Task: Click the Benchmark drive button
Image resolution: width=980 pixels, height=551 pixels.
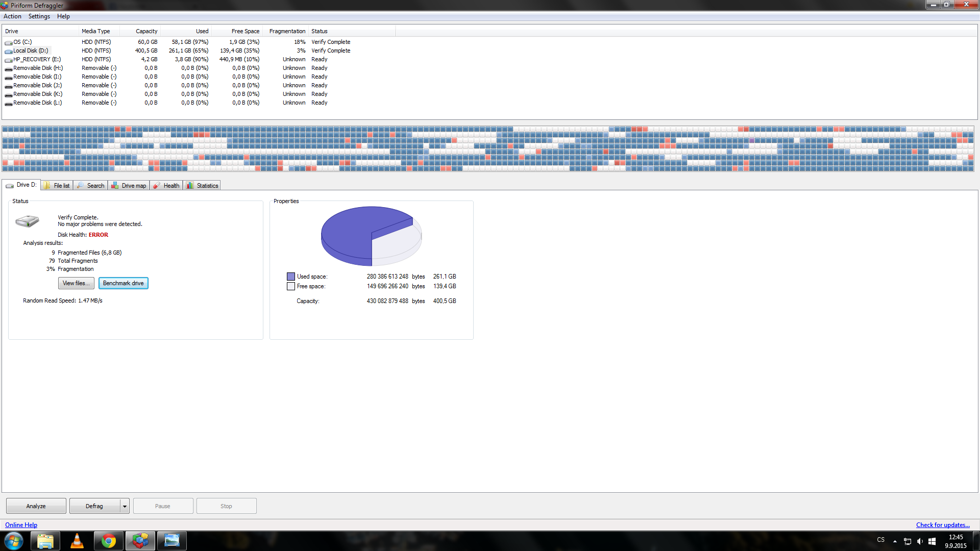Action: click(123, 283)
